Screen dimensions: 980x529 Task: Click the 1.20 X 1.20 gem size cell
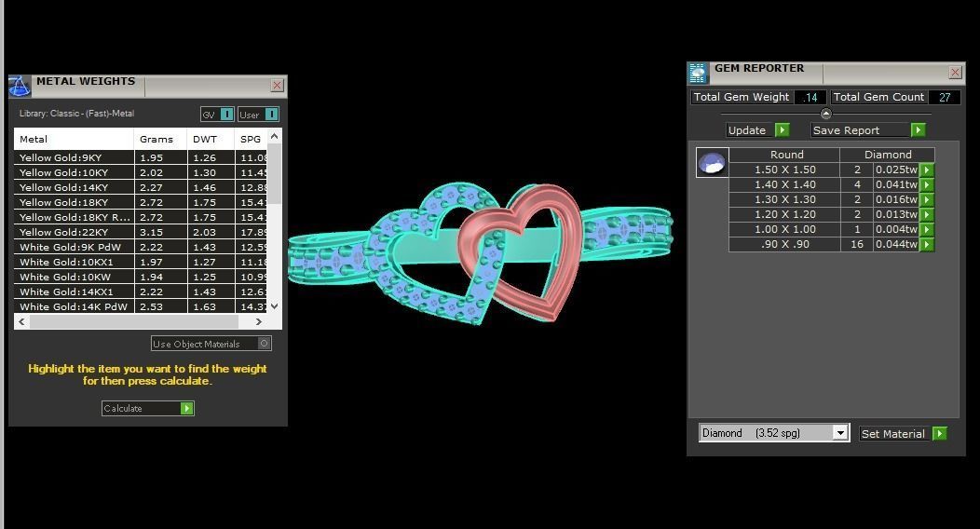[785, 214]
